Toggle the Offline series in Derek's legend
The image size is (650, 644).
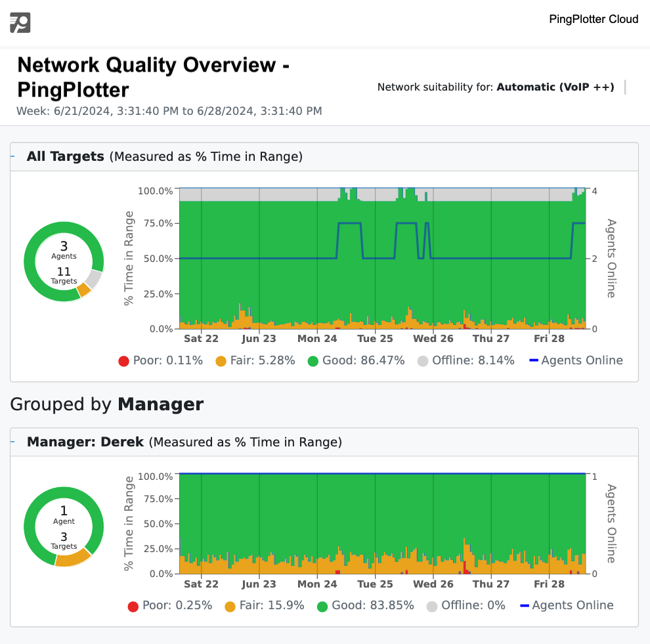431,605
